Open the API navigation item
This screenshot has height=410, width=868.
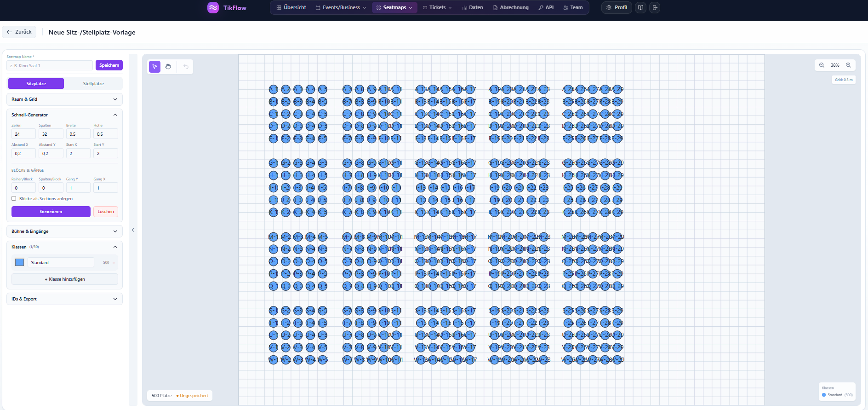(x=546, y=8)
